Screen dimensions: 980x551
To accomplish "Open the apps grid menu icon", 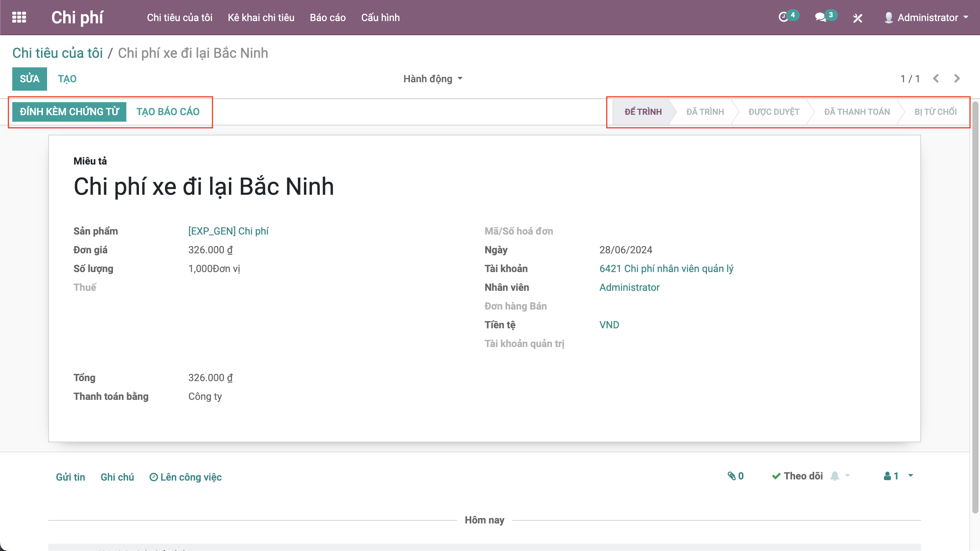I will [19, 17].
